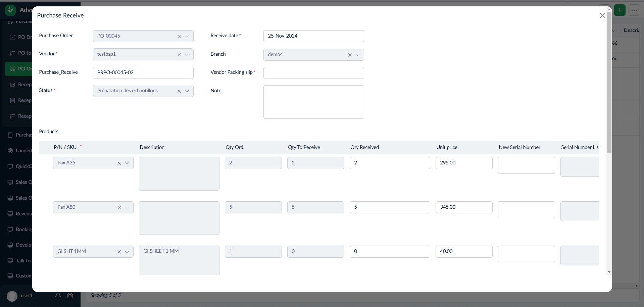
Task: Clear the Purchase Order PO-00045 selection
Action: (x=179, y=37)
